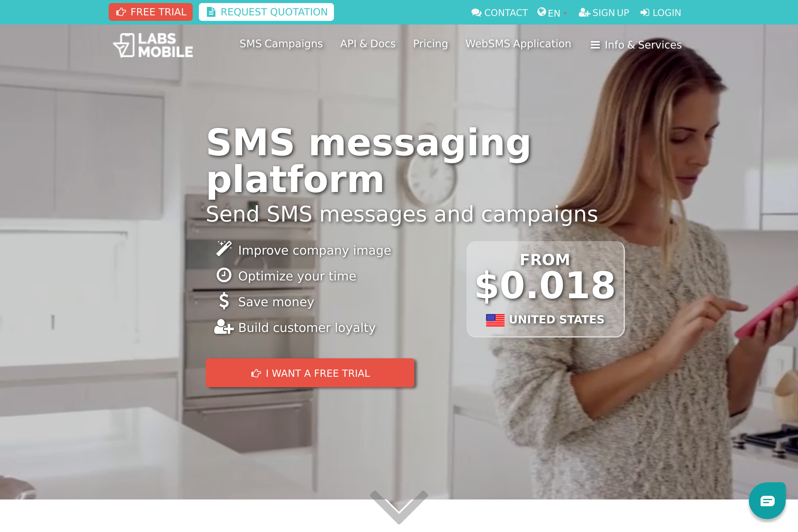798x532 pixels.
Task: Go to API & Docs section
Action: [368, 44]
